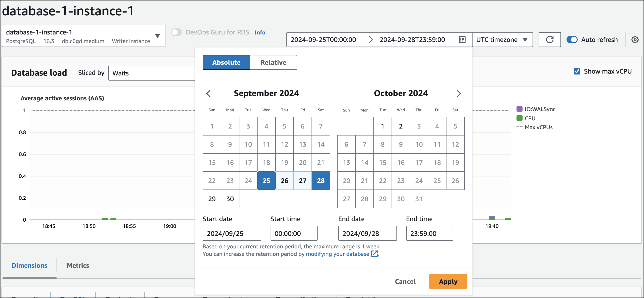Screen dimensions: 644x298
Task: Click the Apply button
Action: pyautogui.click(x=448, y=281)
